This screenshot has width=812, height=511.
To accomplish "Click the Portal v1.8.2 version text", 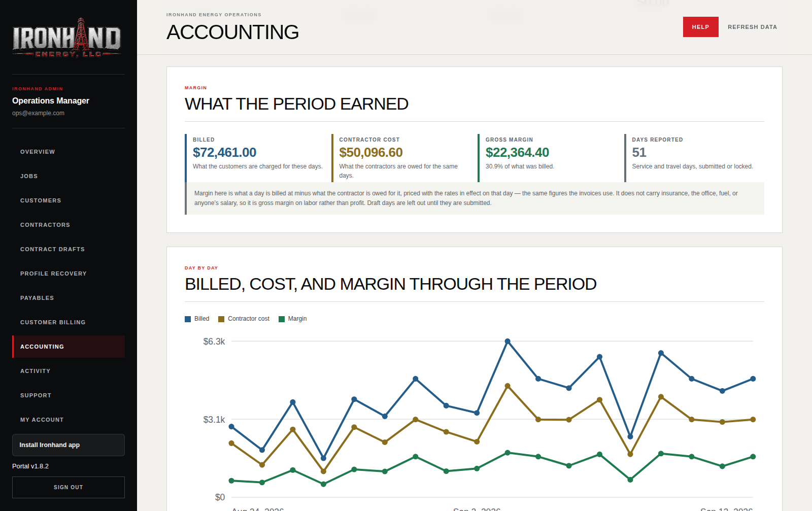I will click(30, 466).
